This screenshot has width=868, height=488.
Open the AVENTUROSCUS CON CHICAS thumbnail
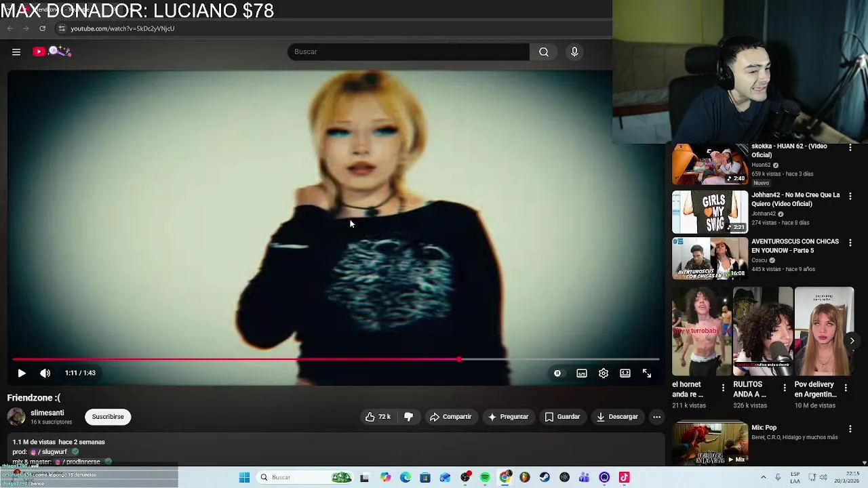click(710, 258)
